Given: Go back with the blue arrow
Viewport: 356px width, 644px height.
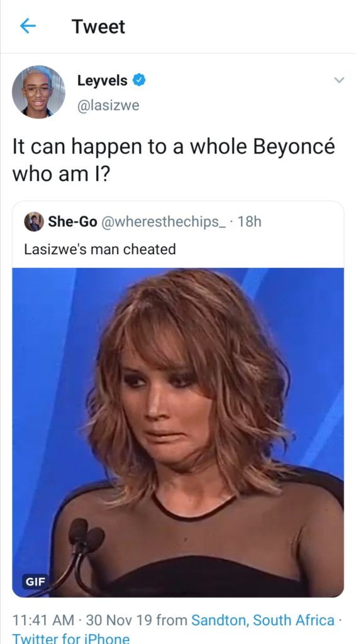Looking at the screenshot, I should click(x=28, y=26).
